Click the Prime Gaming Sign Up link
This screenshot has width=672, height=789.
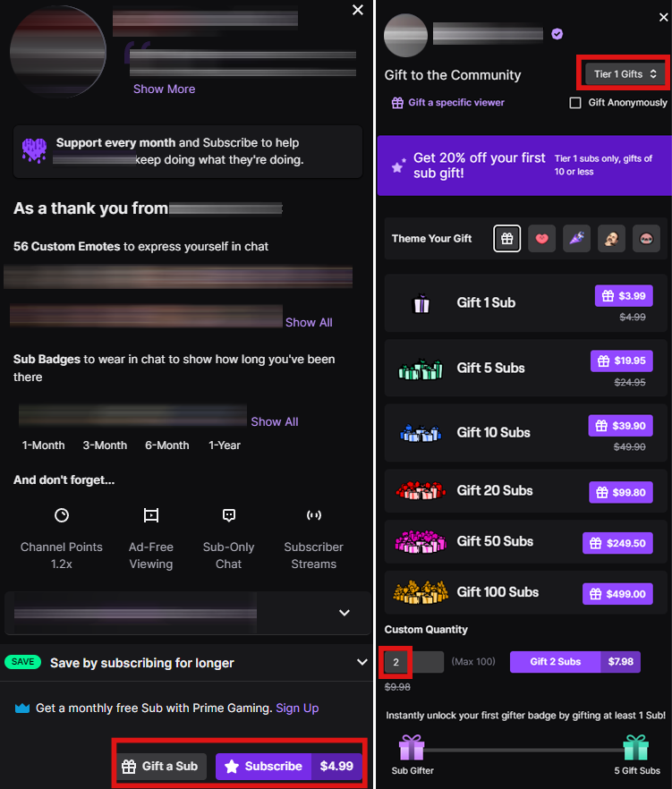click(x=297, y=708)
